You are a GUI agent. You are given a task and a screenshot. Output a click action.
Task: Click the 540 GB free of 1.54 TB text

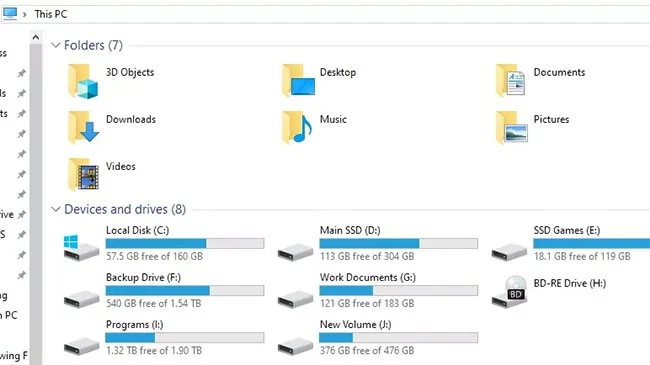point(153,304)
